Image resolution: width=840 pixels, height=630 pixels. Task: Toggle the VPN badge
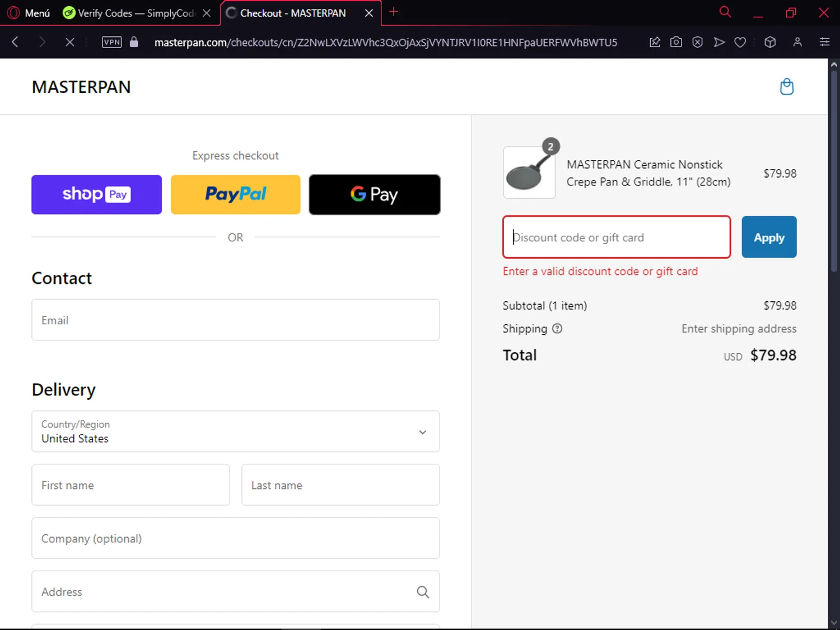[x=112, y=42]
